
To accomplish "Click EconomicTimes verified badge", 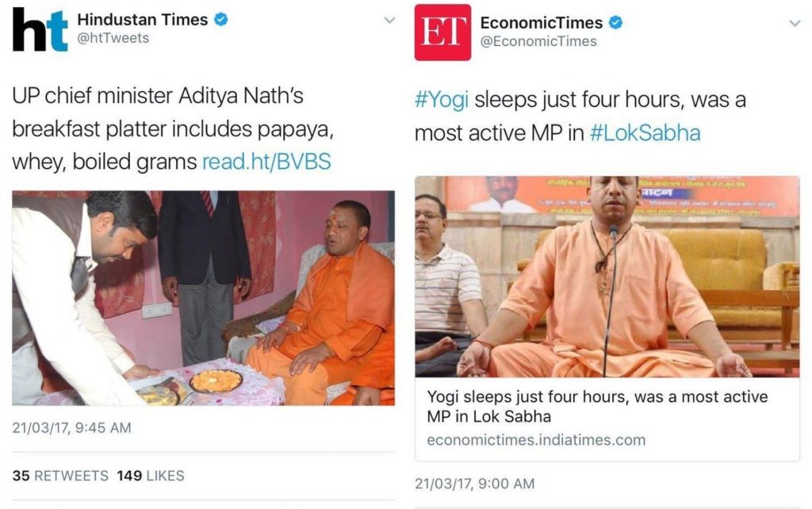I will tap(615, 23).
